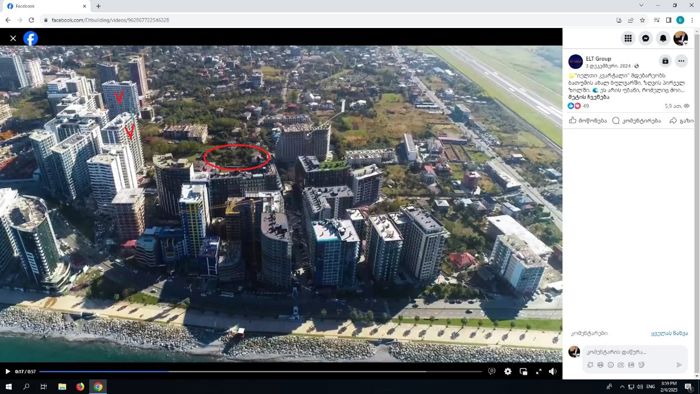
Task: Close the Facebook video viewer
Action: coord(13,38)
